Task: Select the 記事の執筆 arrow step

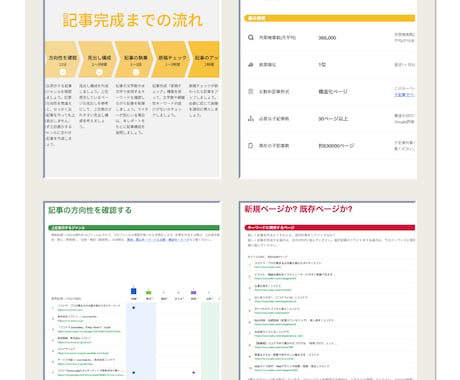Action: pyautogui.click(x=135, y=59)
